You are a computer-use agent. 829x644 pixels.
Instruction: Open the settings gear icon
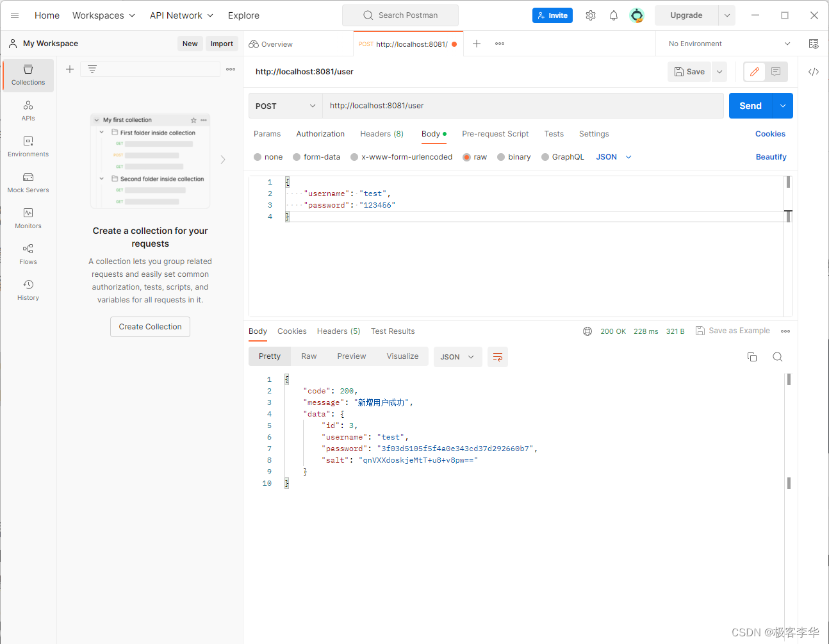coord(591,15)
